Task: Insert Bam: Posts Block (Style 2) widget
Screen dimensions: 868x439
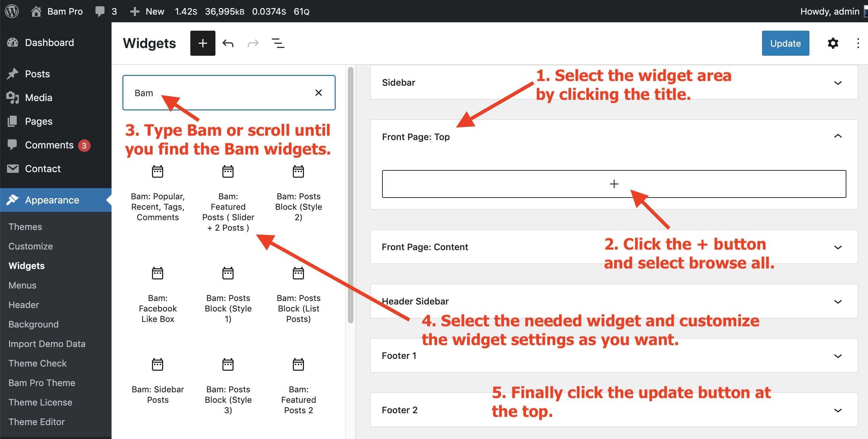Action: click(x=298, y=194)
